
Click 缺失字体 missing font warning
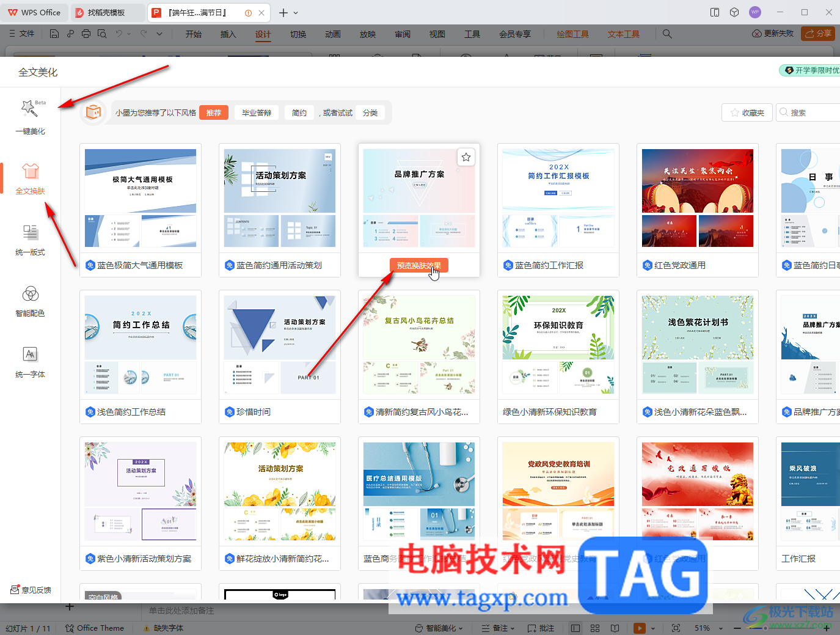[x=163, y=628]
